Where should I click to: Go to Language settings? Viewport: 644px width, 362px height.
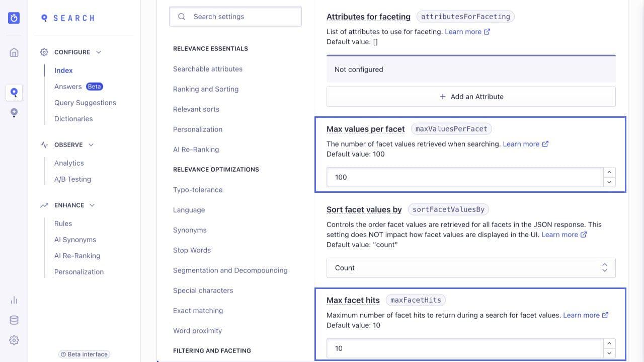click(x=189, y=210)
